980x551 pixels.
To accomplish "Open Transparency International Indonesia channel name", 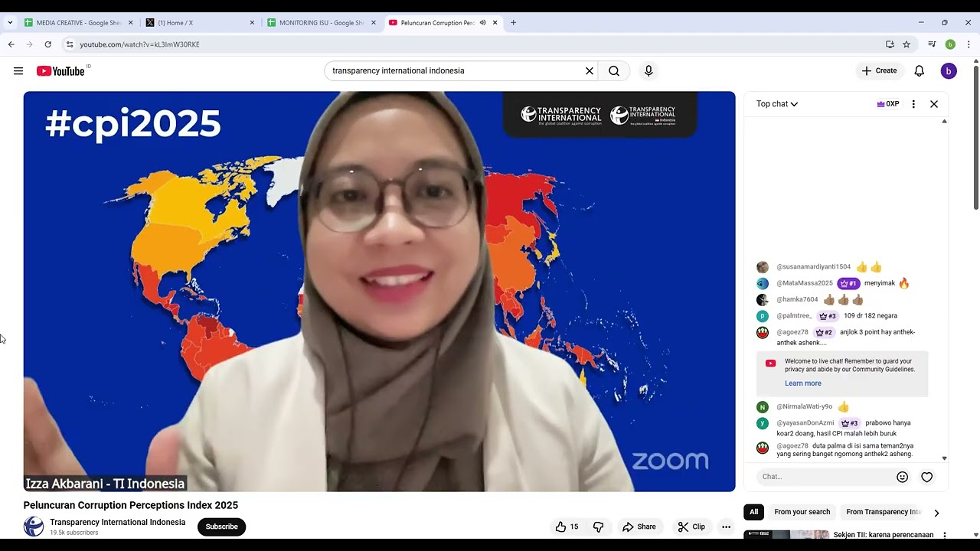I will 117,522.
